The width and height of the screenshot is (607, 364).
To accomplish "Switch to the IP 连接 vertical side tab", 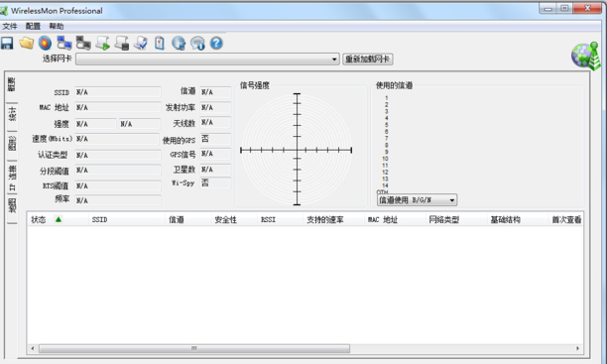I will [12, 177].
